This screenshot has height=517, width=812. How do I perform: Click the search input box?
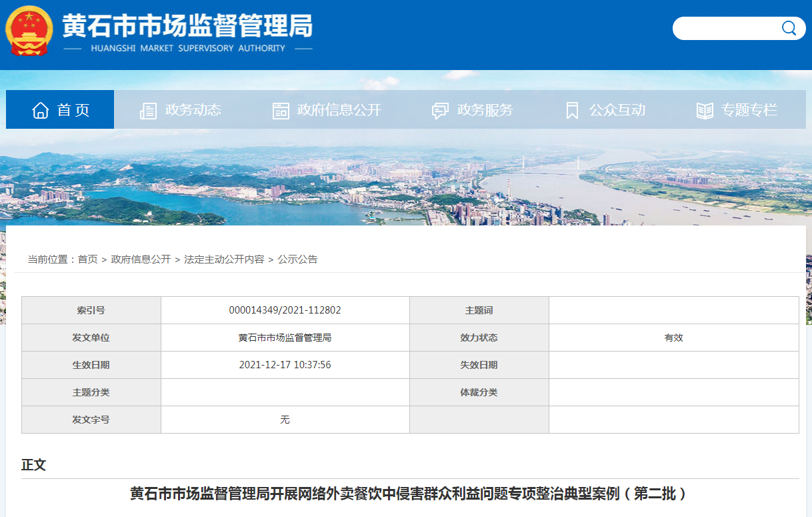pos(727,28)
